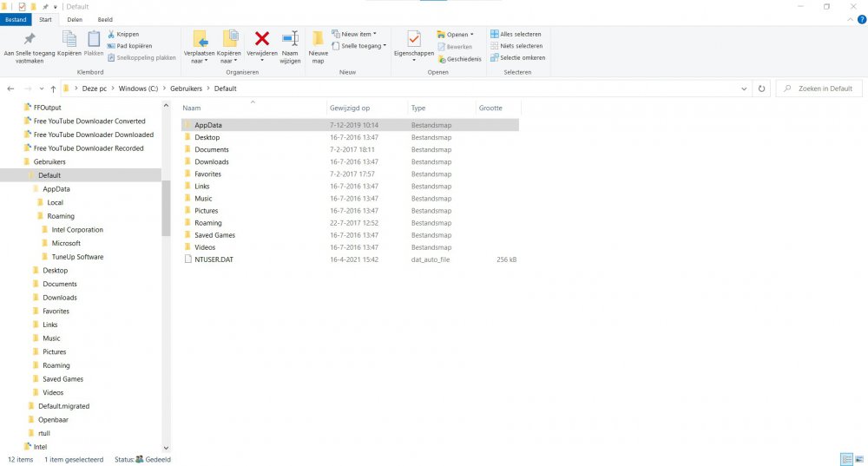
Task: Click Naam wijzigen rename icon
Action: 290,40
